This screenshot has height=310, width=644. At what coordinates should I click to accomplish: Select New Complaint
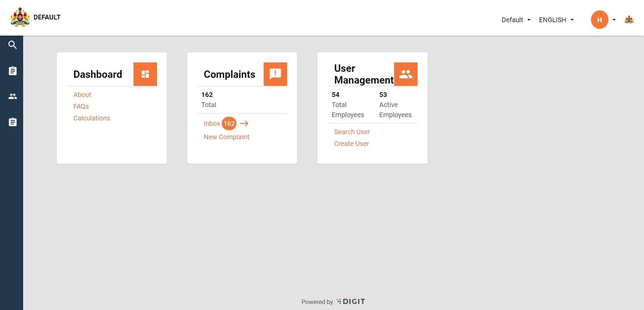tap(226, 137)
